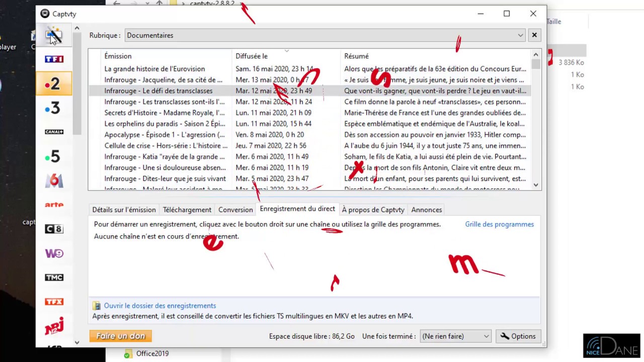Click the Office2019 folder icon in Explorer

[128, 353]
